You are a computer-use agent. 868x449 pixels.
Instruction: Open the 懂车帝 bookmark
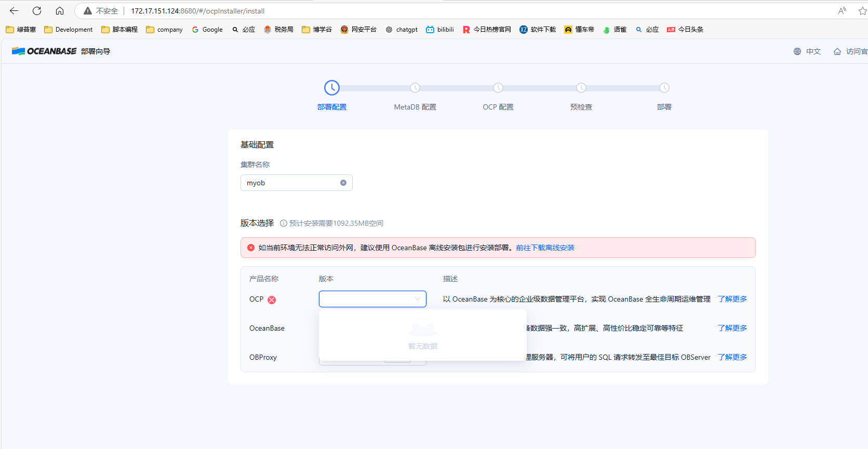click(579, 30)
